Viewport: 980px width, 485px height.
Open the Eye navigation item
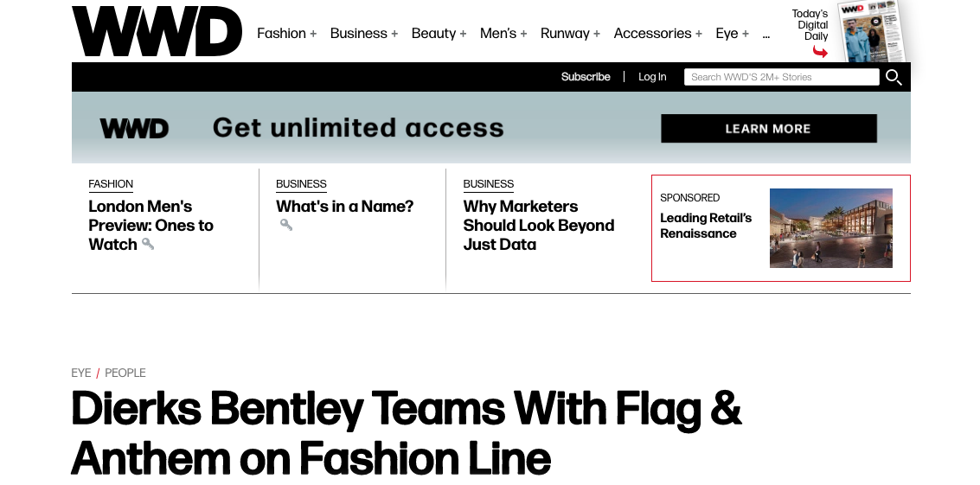(727, 34)
